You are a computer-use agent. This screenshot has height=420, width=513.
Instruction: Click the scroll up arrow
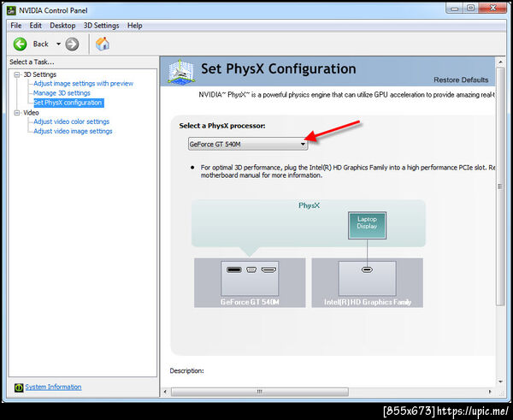coord(500,62)
